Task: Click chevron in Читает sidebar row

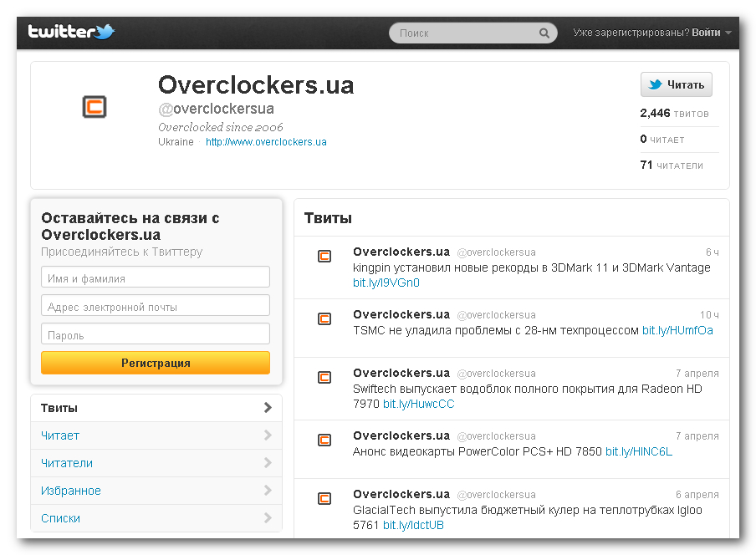Action: (x=268, y=435)
